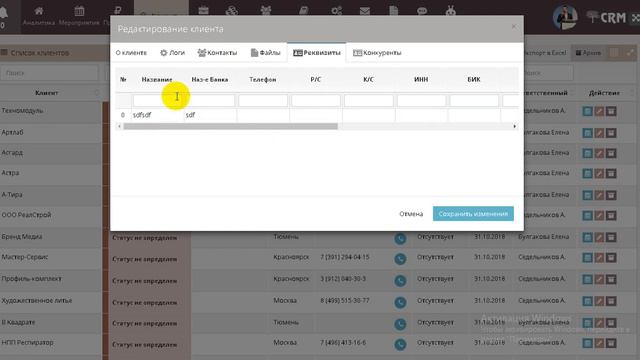Viewport: 640px width, 360px height.
Task: Click the people group icon in top navigation
Action: click(x=266, y=11)
